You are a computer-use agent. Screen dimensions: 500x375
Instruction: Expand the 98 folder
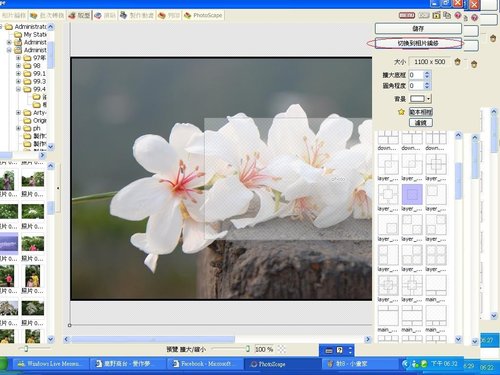(18, 66)
